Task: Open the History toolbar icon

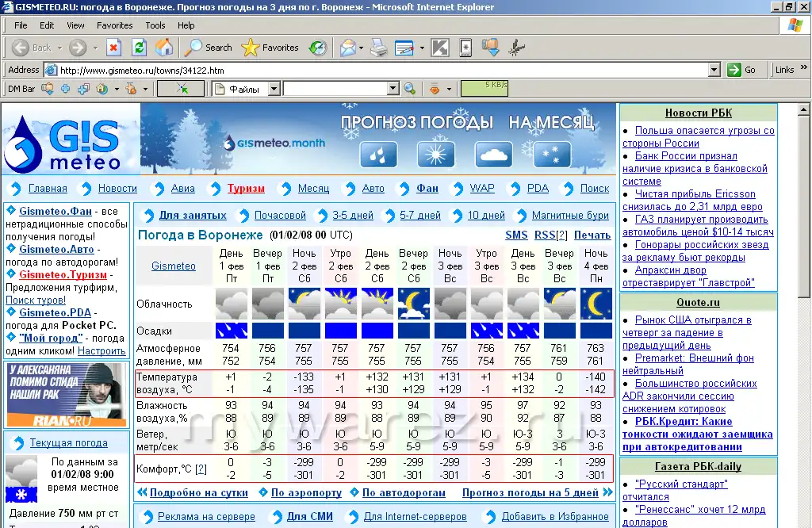Action: pos(318,48)
